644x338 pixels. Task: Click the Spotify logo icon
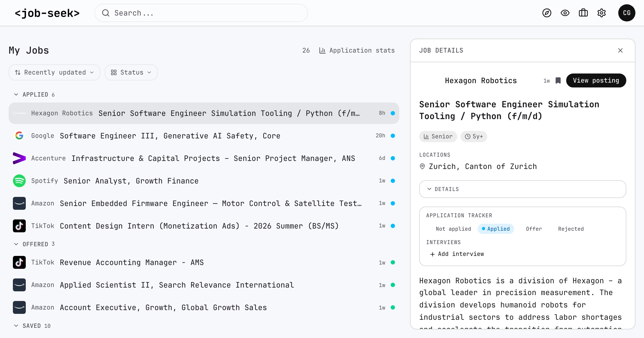19,181
